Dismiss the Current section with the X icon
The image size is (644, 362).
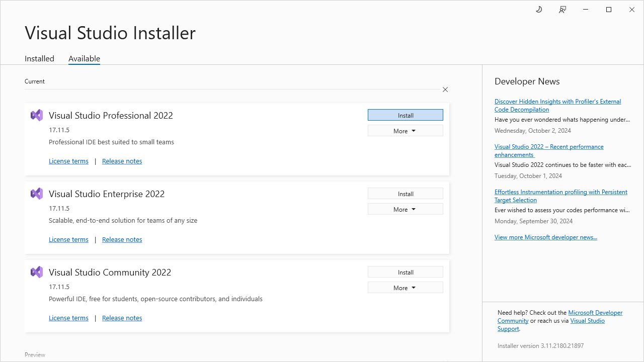[445, 89]
